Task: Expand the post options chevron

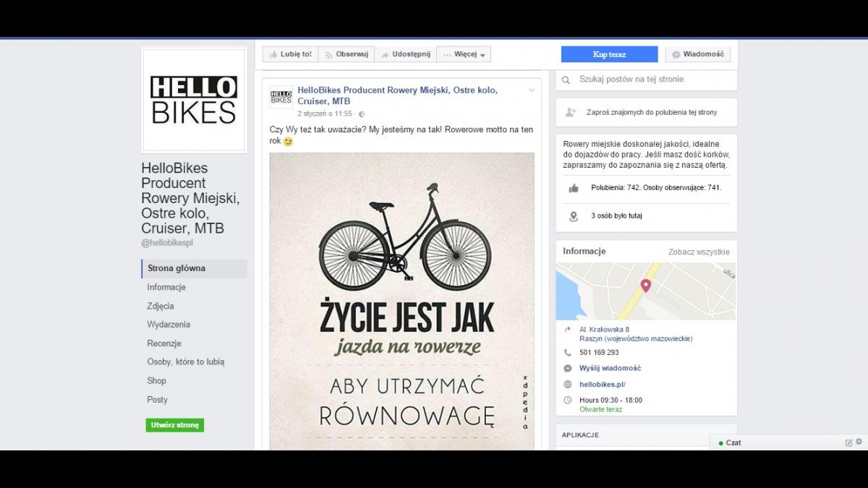Action: tap(532, 90)
